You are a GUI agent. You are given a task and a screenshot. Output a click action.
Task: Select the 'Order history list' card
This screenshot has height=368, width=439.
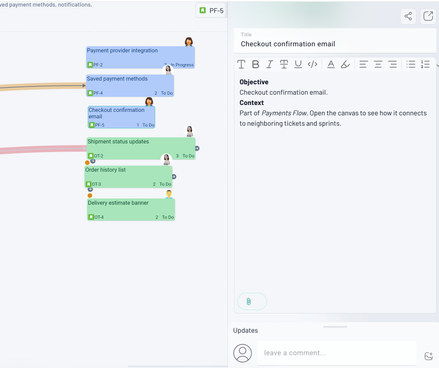coord(128,177)
